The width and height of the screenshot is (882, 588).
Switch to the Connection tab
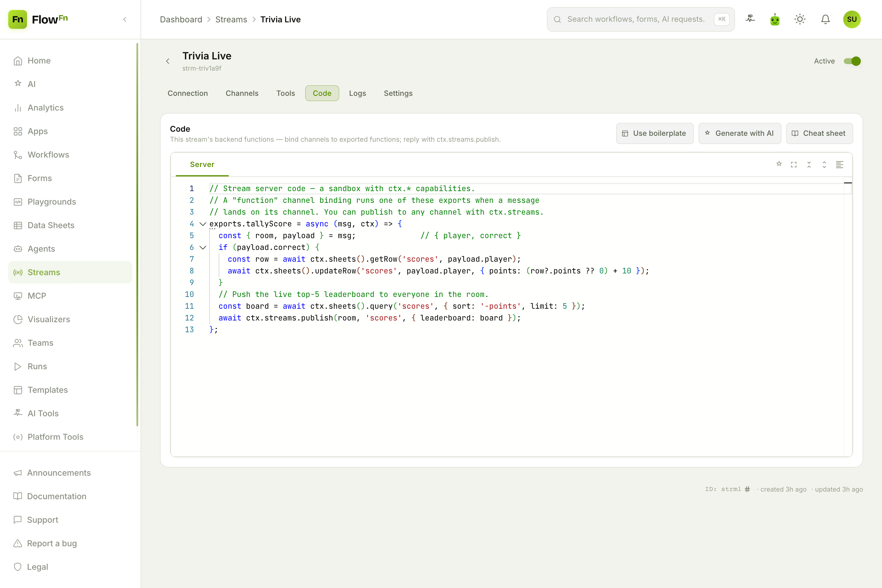[x=188, y=93]
